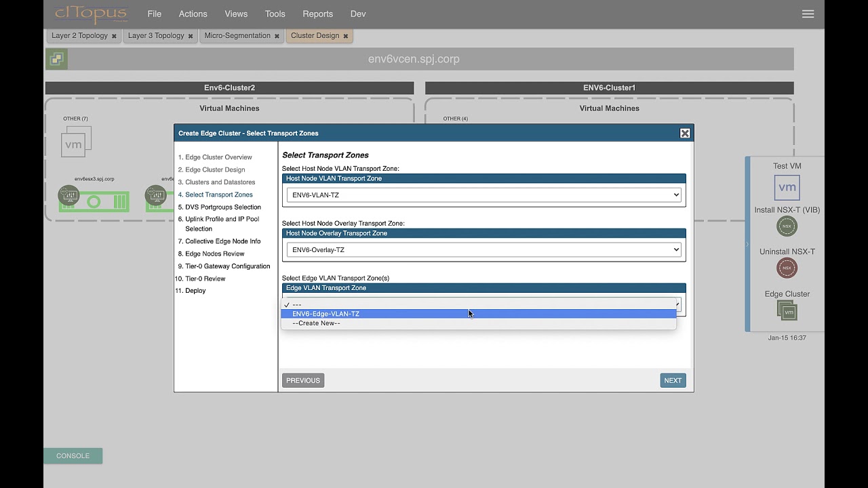
Task: Click the Edge Cluster icon in sidebar
Action: [x=787, y=310]
